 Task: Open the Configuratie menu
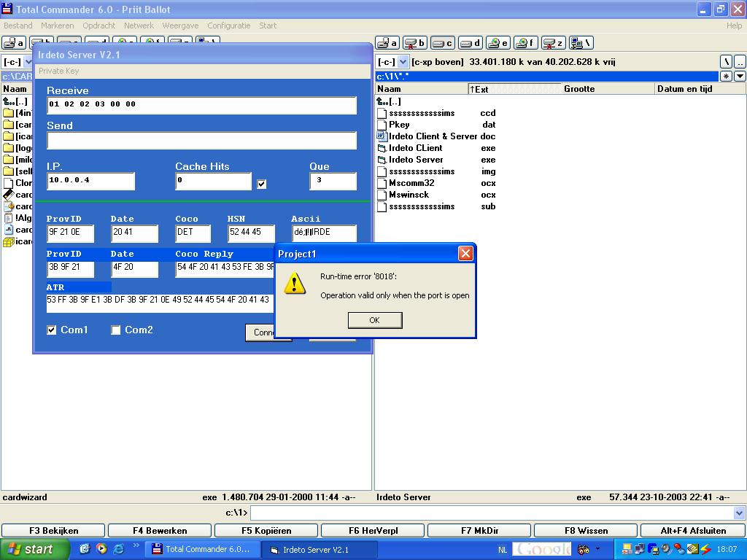(228, 26)
